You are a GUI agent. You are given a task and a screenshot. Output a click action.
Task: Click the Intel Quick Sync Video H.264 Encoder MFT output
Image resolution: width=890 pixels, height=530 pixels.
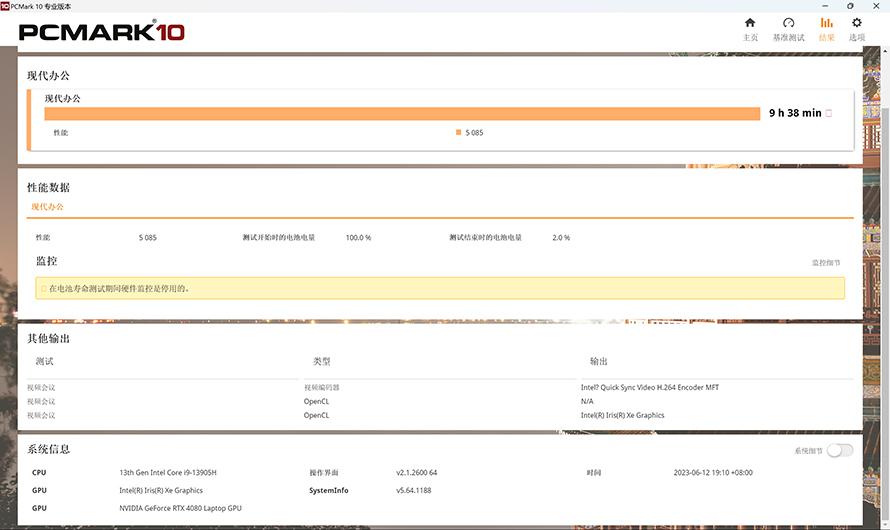649,388
